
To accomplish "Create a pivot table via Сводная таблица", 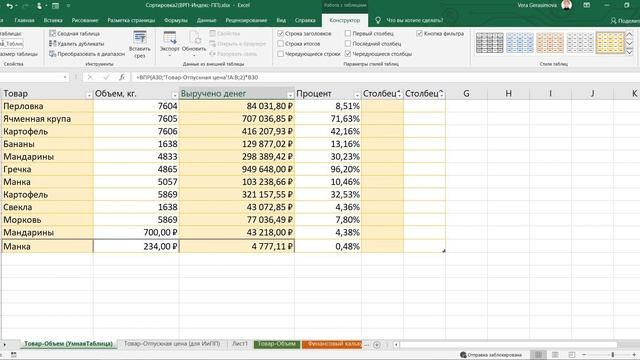I will click(x=74, y=33).
